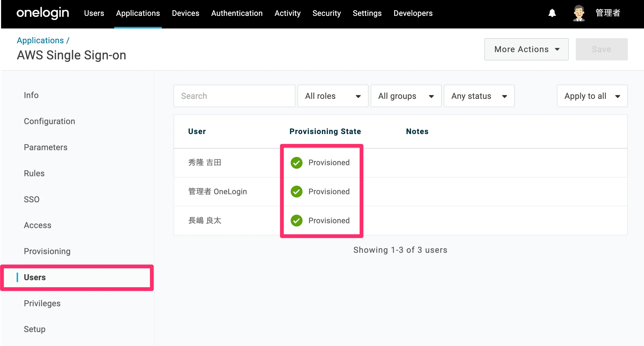
Task: Follow the Applications breadcrumb link
Action: pyautogui.click(x=40, y=40)
